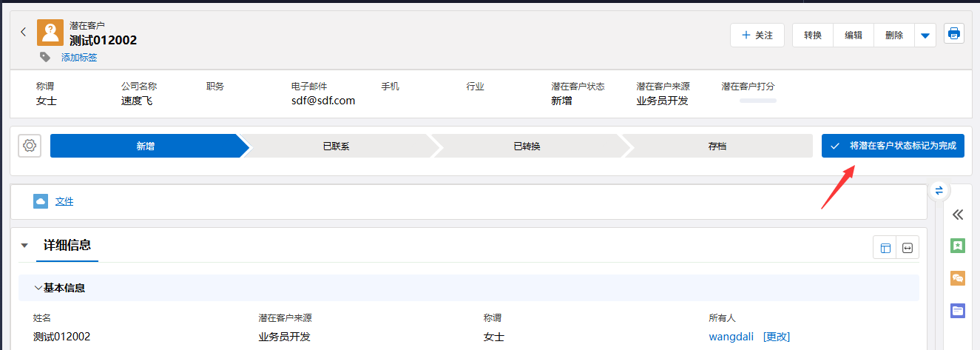Expand the right sidebar with double chevron
980x350 pixels.
(958, 215)
